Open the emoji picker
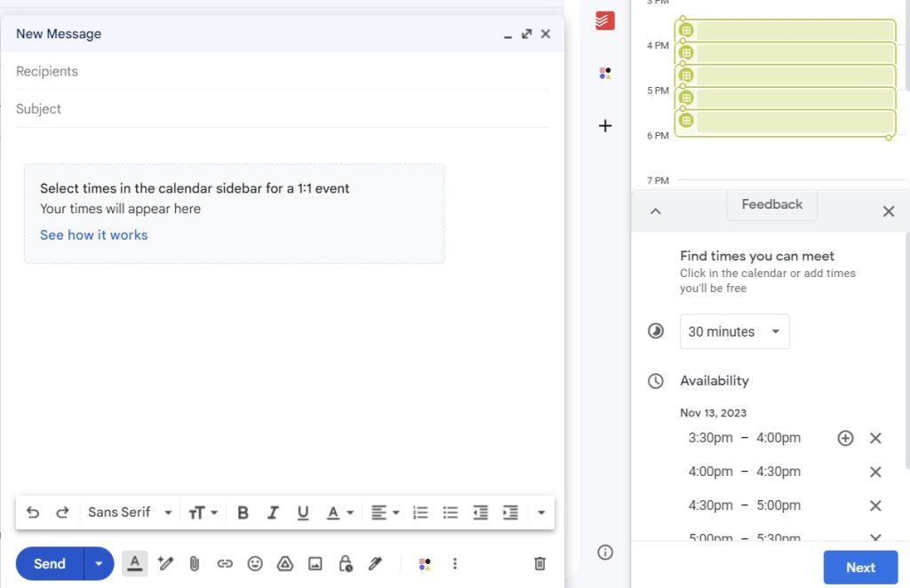 coord(255,563)
